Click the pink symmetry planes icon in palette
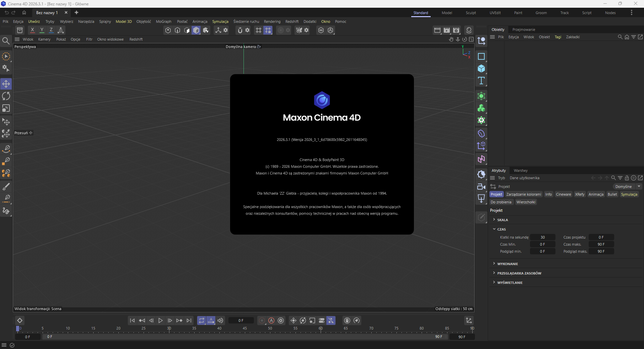Screen dimensions: 644x349 coord(481,159)
